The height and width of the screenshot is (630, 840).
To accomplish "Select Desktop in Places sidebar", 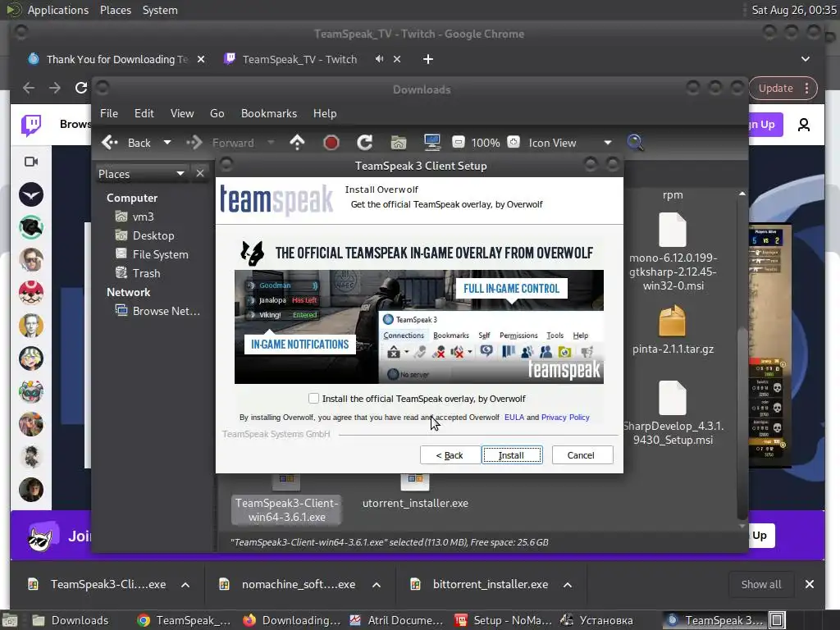I will coord(153,235).
